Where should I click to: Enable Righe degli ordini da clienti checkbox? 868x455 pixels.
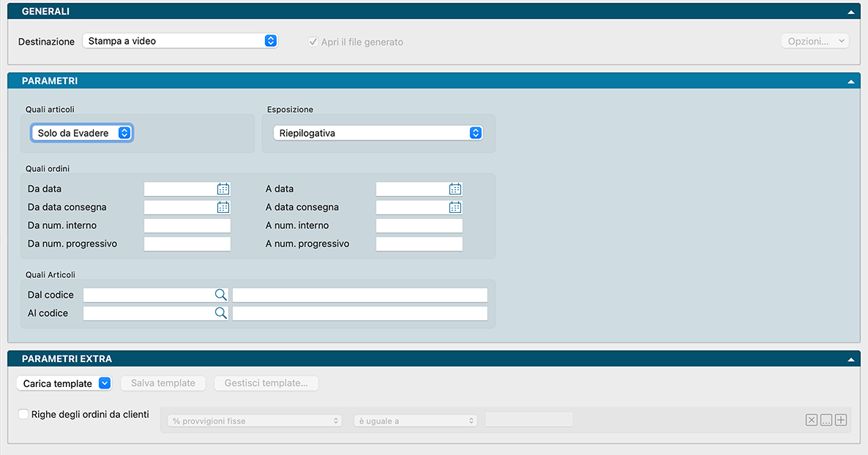coord(23,414)
